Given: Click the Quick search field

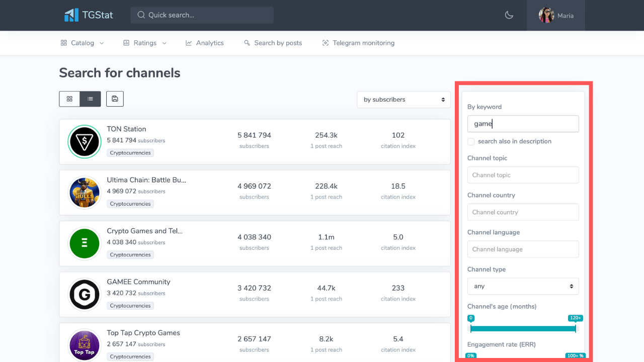Looking at the screenshot, I should tap(202, 15).
